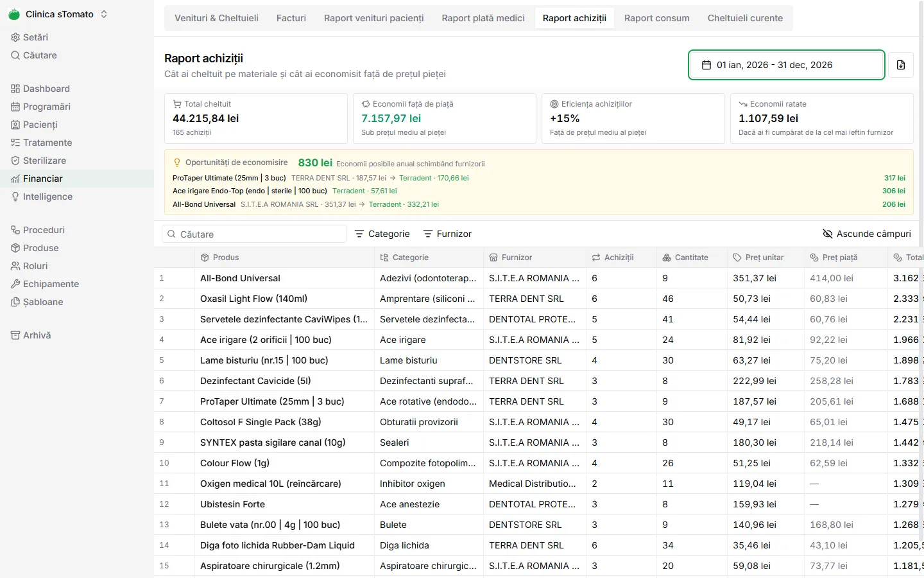Open the Dashboard sidebar item
Viewport: 924px width, 578px height.
click(40, 89)
